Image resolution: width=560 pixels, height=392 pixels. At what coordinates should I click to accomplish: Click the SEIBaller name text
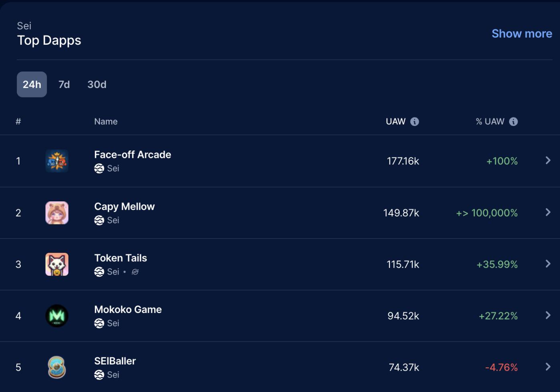point(115,361)
